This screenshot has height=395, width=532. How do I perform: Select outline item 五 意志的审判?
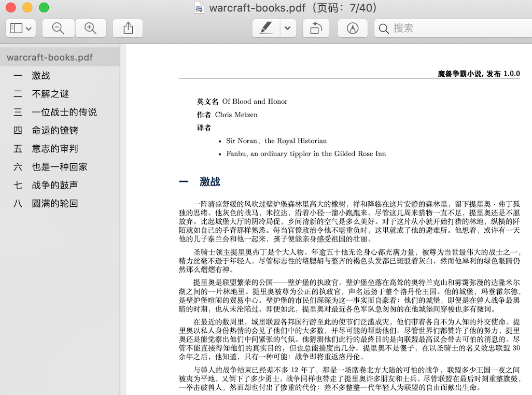[x=60, y=148]
